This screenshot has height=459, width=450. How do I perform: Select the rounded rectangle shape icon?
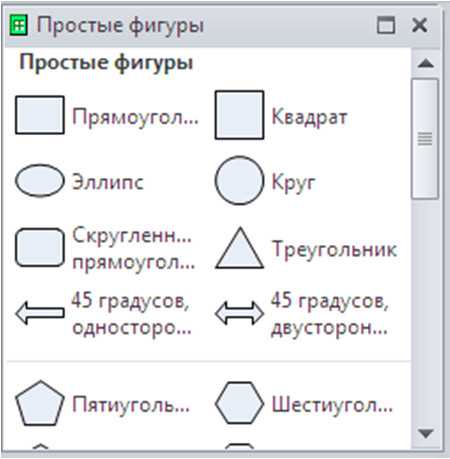click(40, 247)
